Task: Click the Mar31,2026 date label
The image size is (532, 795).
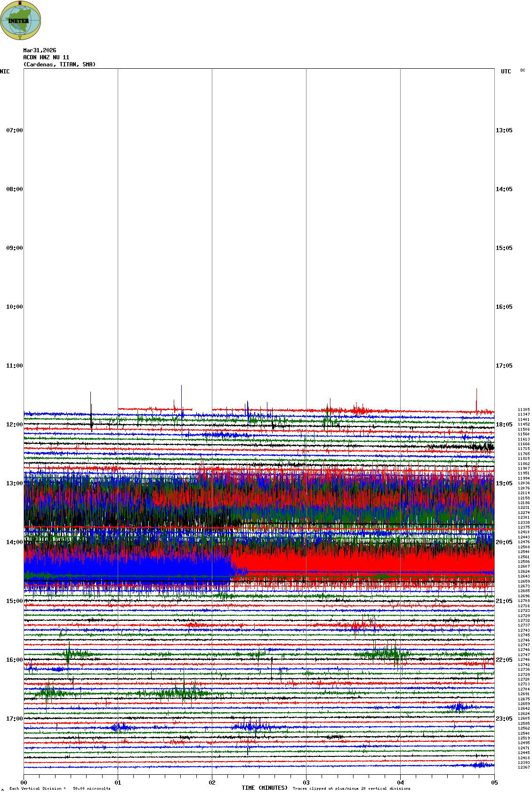Action: (40, 50)
